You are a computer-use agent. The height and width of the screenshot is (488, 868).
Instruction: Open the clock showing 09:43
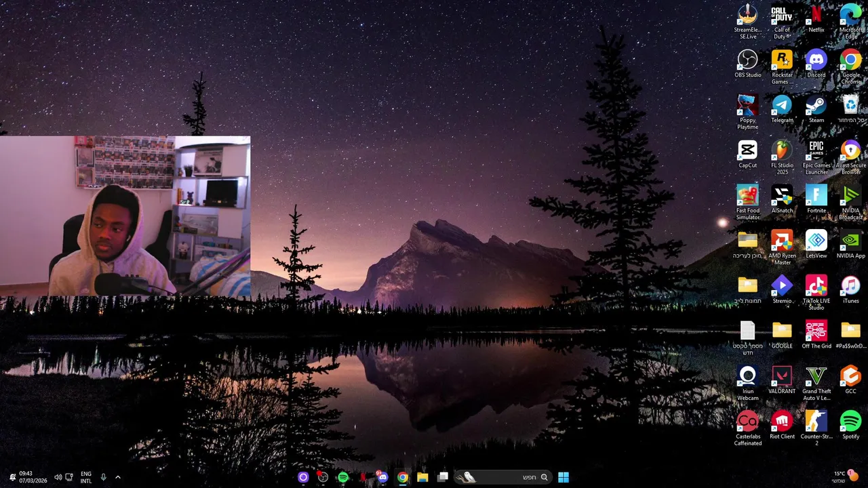(32, 477)
